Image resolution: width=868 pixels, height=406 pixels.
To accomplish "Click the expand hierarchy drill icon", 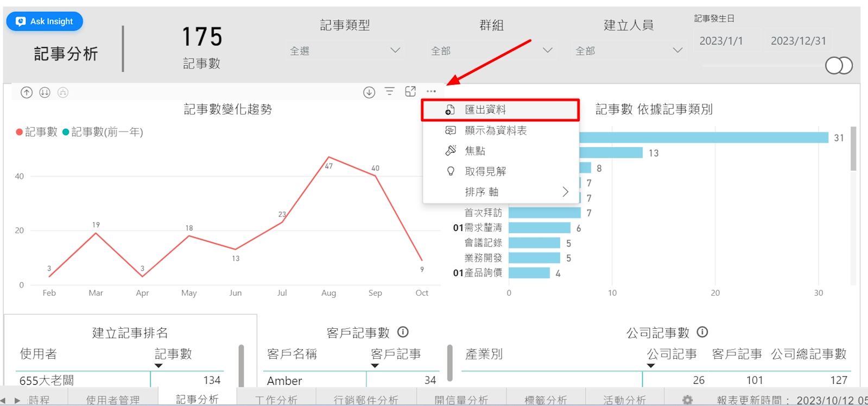I will point(63,92).
